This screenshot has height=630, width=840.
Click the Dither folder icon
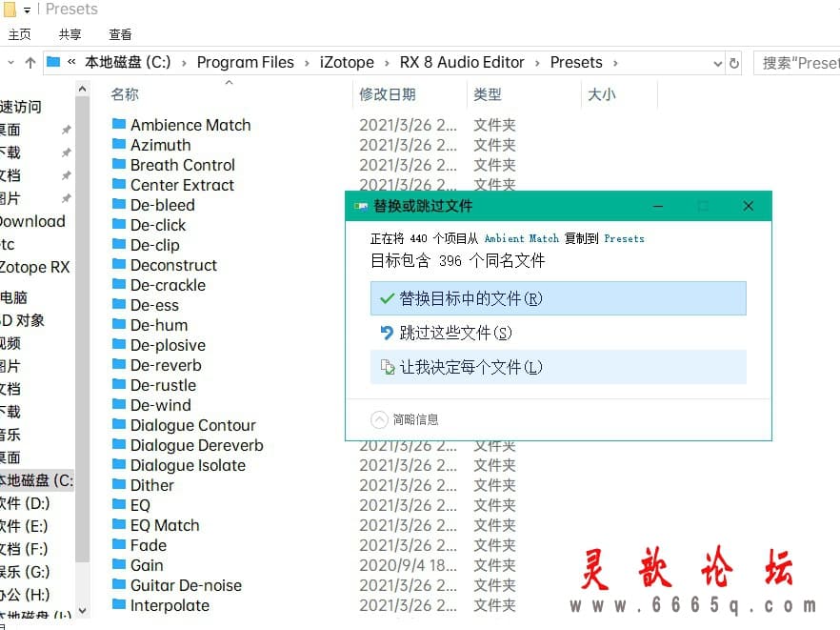pos(119,485)
